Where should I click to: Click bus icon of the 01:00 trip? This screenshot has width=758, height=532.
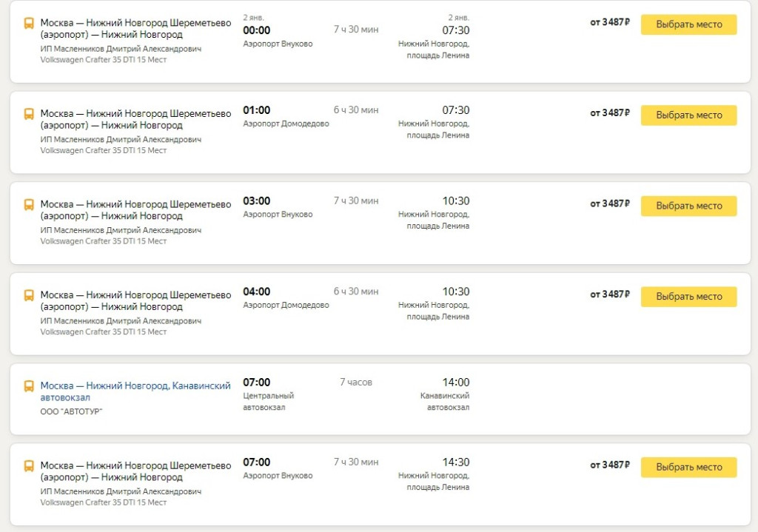(x=29, y=114)
